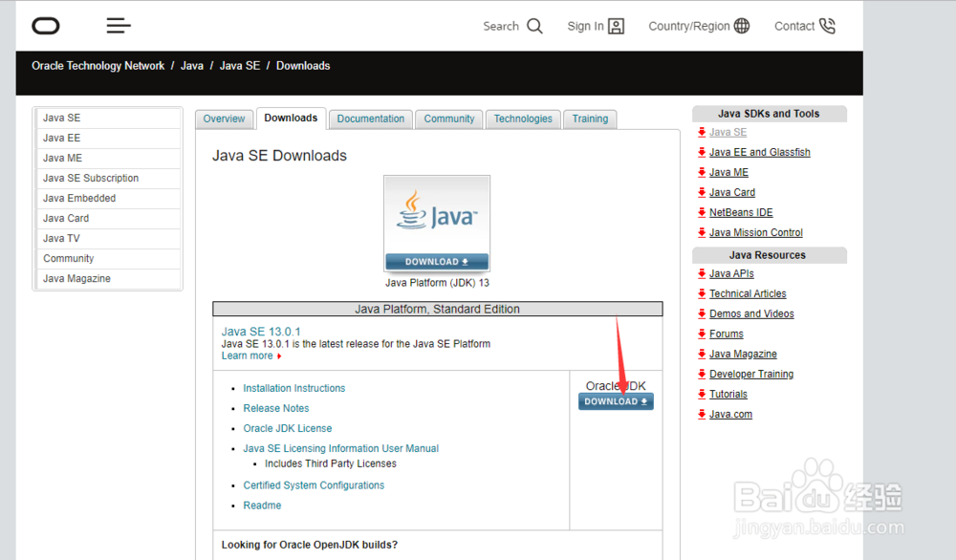Open the Java SE 13.0.1 heading link
956x560 pixels.
pos(261,332)
